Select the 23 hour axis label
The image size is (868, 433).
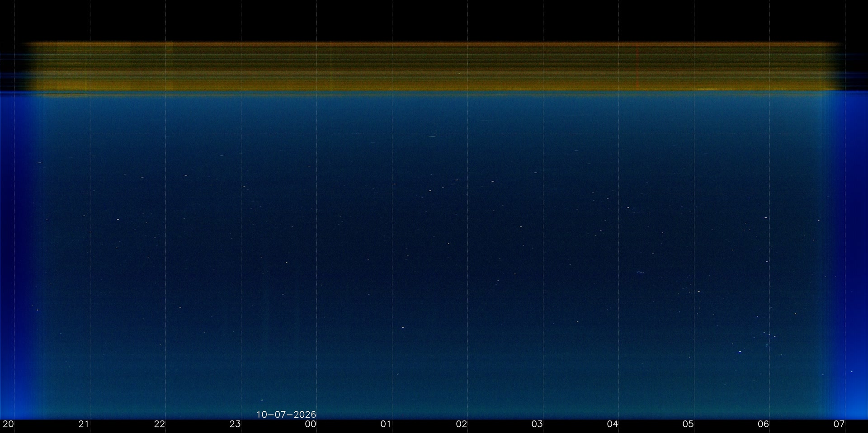click(235, 424)
